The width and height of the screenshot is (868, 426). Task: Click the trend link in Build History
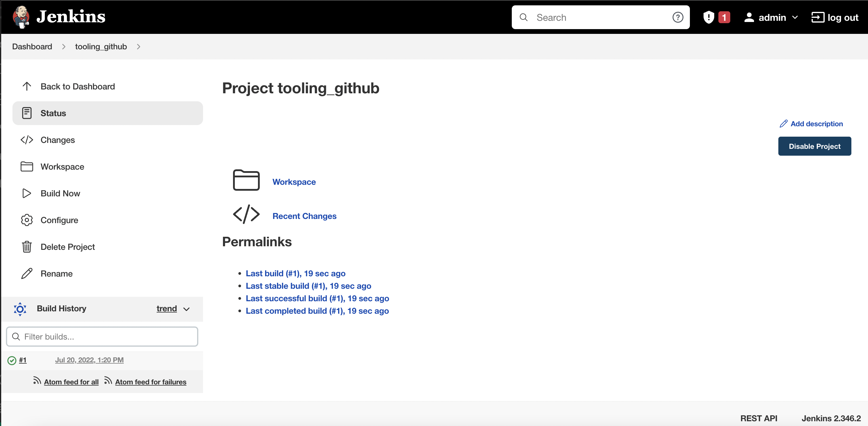click(x=167, y=308)
